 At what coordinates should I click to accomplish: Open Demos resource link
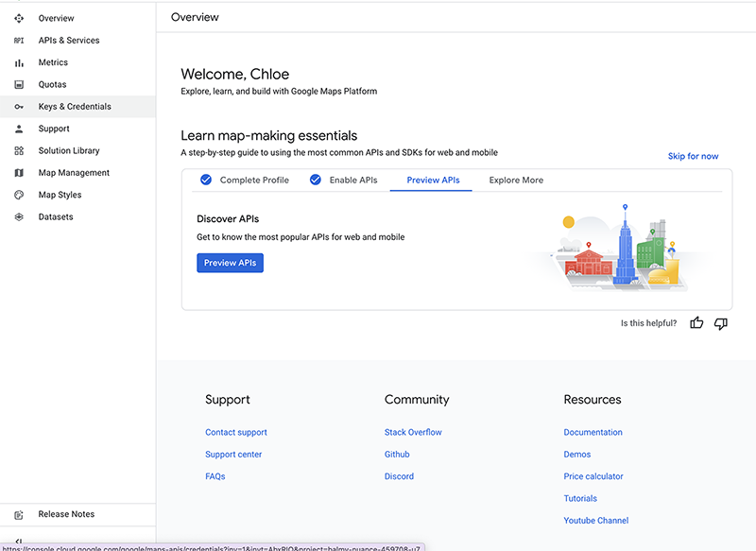577,455
